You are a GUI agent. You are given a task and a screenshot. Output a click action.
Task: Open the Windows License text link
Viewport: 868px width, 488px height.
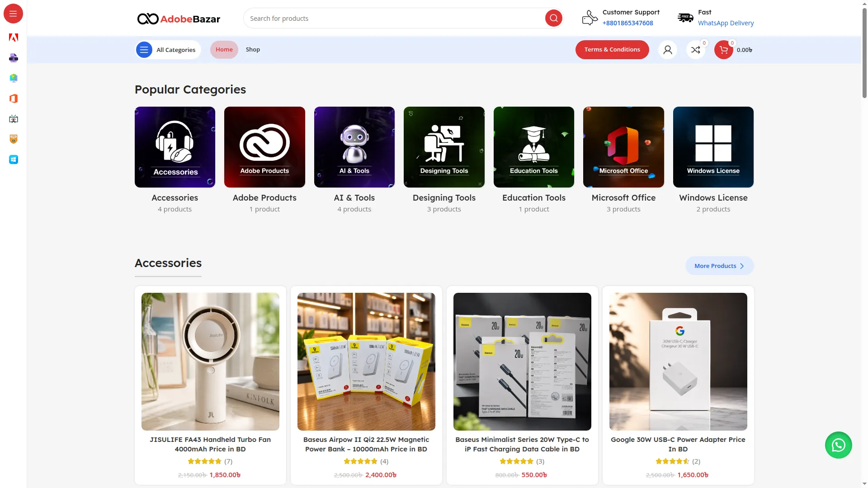[713, 198]
